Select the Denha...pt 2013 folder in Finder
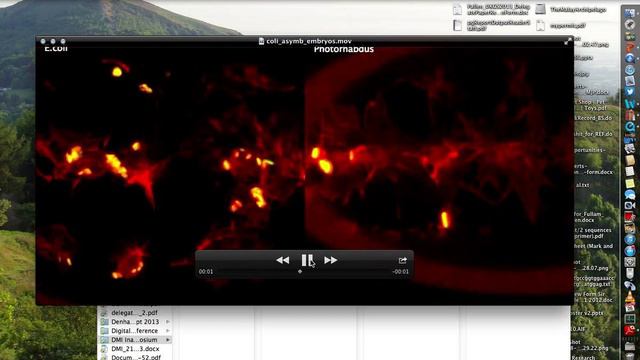The width and height of the screenshot is (640, 360). (x=135, y=322)
